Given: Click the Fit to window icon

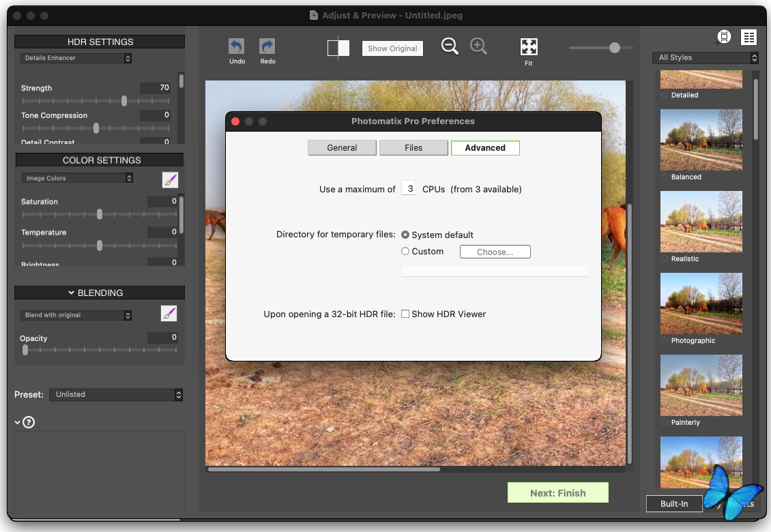Looking at the screenshot, I should click(529, 47).
